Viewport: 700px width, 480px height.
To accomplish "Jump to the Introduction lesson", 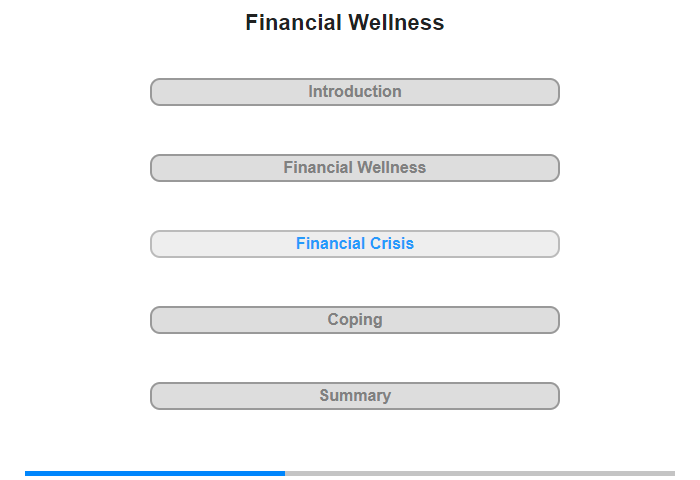I will (354, 92).
